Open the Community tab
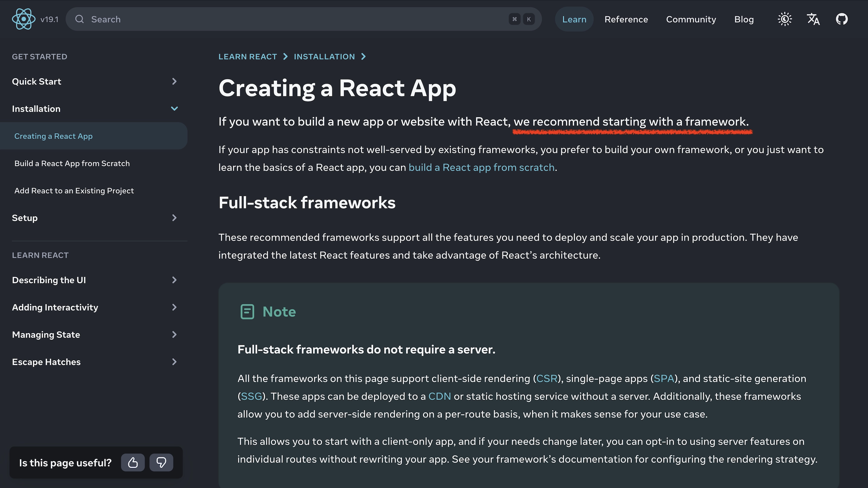 pos(691,19)
